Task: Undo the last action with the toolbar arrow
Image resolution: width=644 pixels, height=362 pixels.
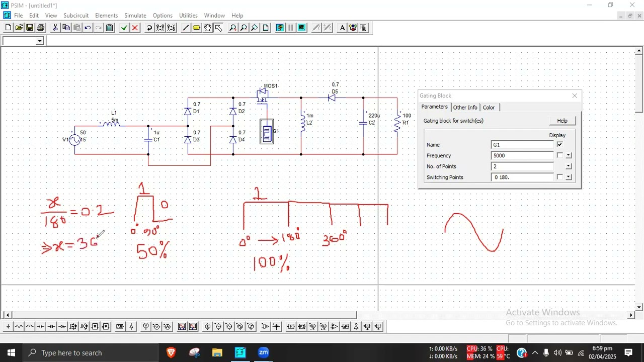Action: pyautogui.click(x=88, y=28)
